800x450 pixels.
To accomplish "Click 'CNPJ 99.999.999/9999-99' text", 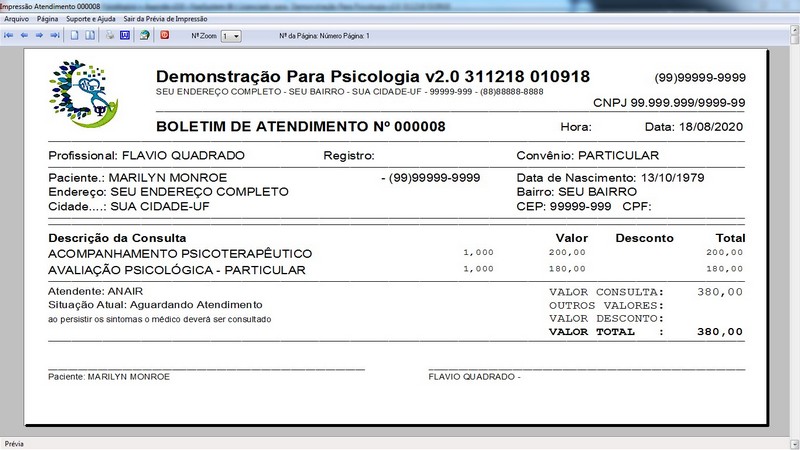I will [669, 103].
